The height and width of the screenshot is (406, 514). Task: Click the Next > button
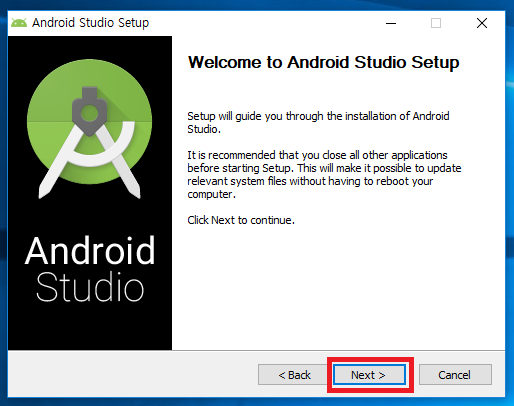click(369, 375)
